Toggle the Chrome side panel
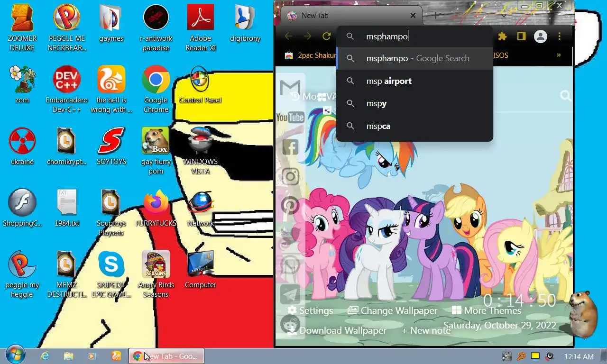 click(x=521, y=36)
